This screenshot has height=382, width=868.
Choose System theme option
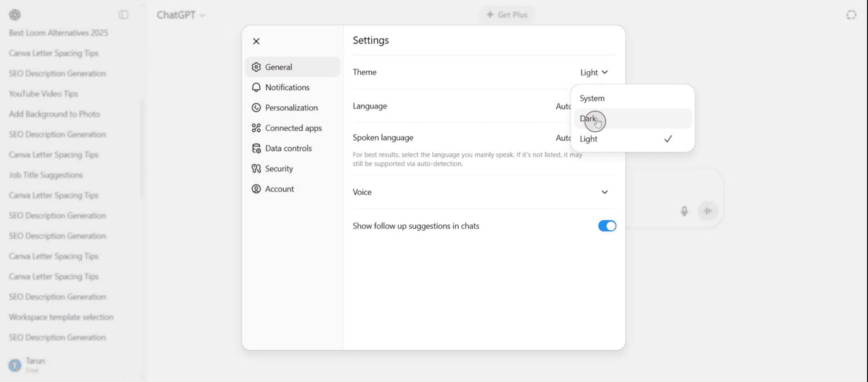[592, 98]
